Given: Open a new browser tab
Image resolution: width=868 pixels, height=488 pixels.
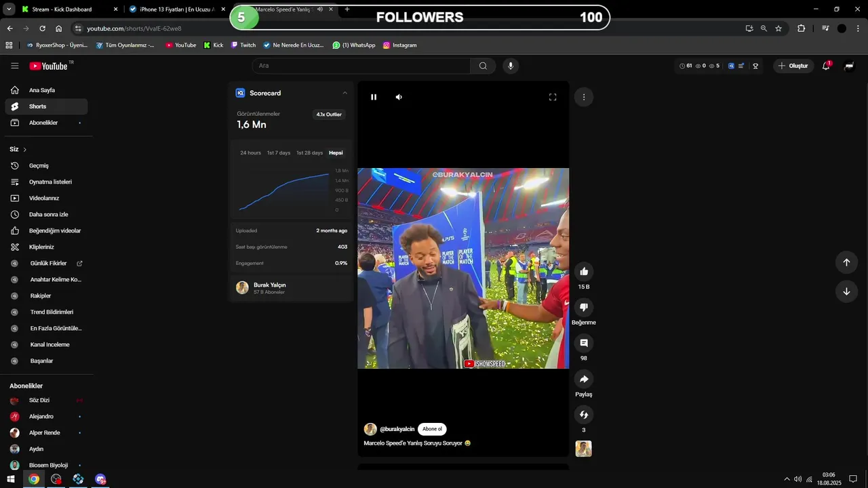Looking at the screenshot, I should 347,9.
